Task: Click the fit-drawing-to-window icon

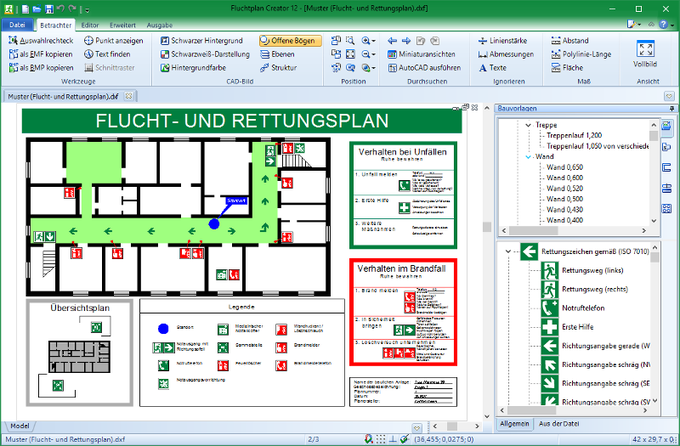Action: [x=350, y=54]
